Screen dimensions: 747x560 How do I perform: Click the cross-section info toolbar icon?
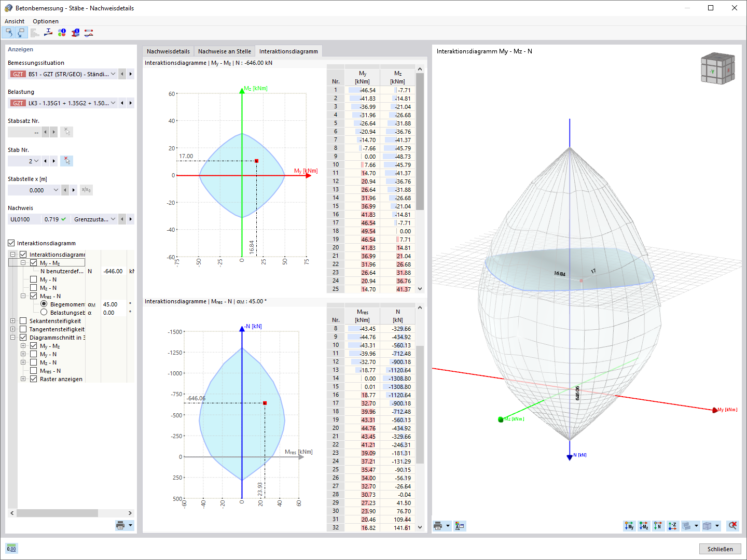[75, 33]
